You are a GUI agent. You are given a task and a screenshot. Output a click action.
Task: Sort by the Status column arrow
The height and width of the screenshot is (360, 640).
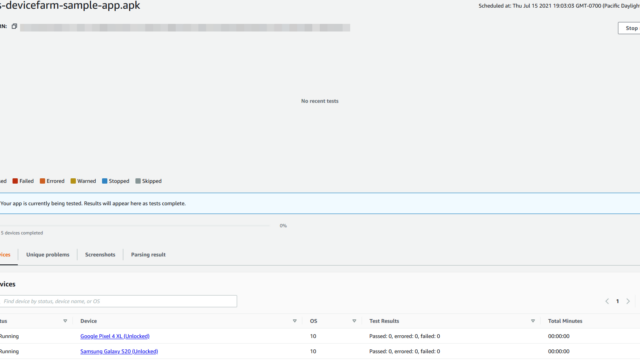point(65,321)
